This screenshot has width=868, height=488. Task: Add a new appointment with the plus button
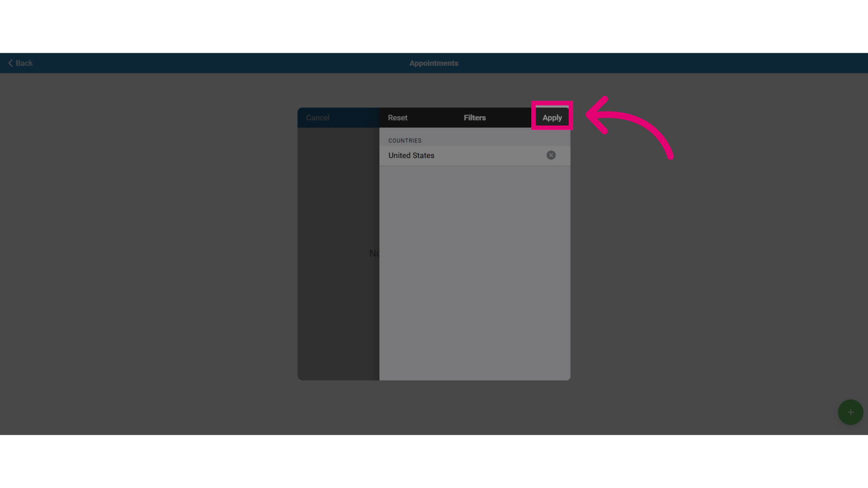(x=850, y=412)
